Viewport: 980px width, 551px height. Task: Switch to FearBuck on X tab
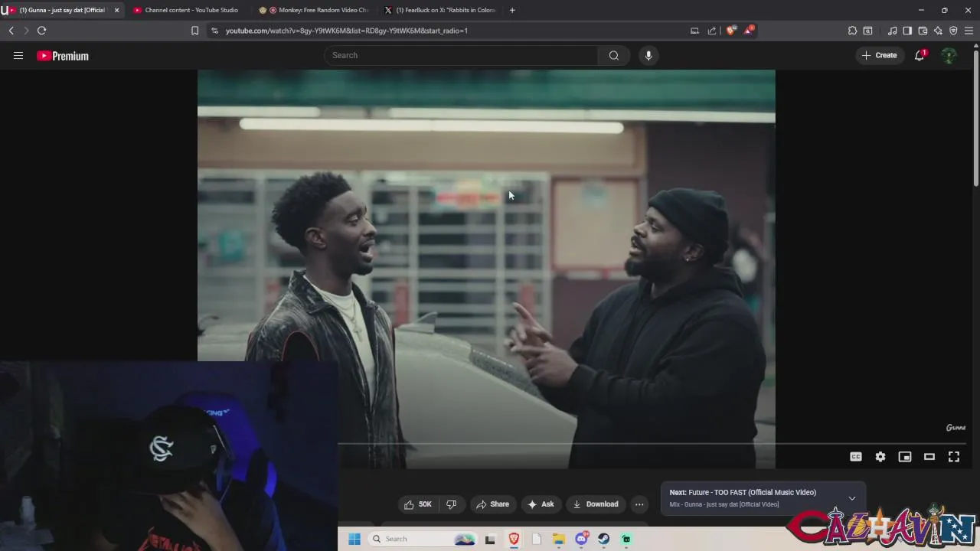(x=440, y=10)
